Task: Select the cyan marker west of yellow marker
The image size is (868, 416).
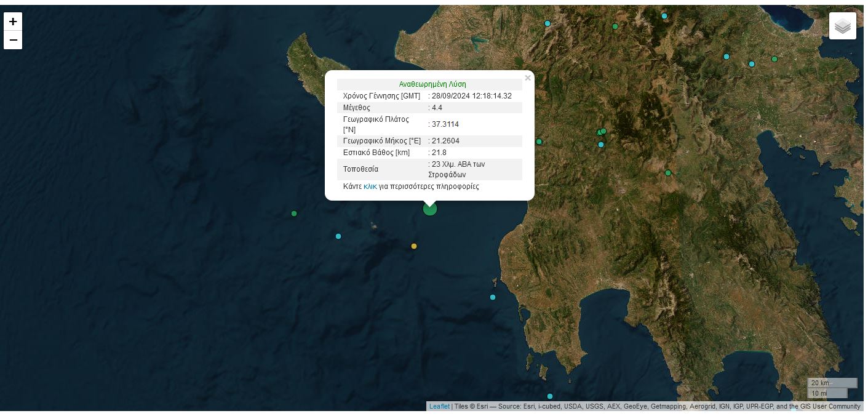Action: pyautogui.click(x=338, y=236)
